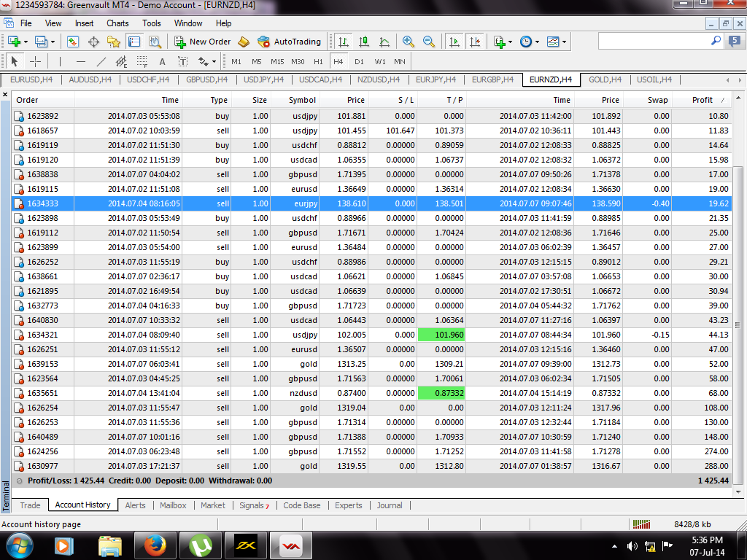Select the crosshair tool
Screen dimensions: 747x560
[x=35, y=61]
